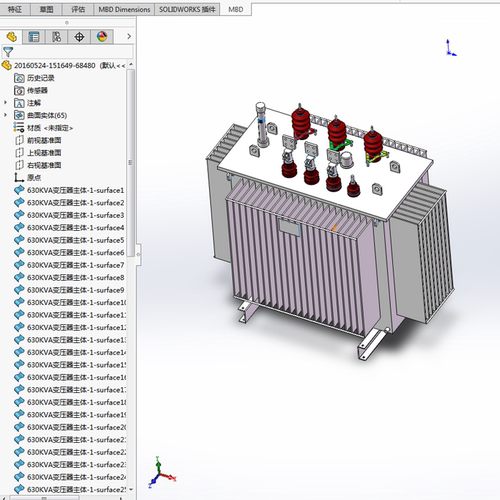
Task: Select the 历史记录 folder icon
Action: click(x=19, y=78)
